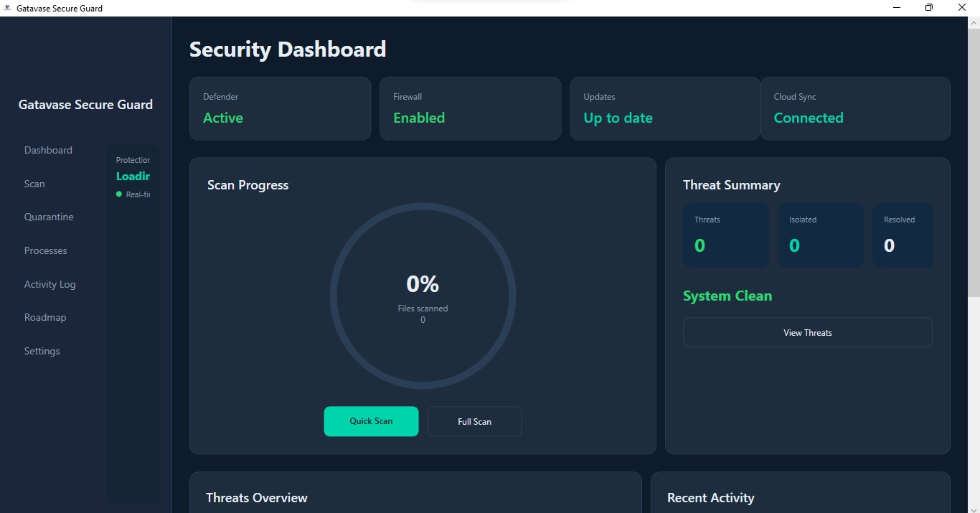The image size is (980, 513).
Task: Minimize the Gatavase Secure Guard window
Action: [897, 8]
